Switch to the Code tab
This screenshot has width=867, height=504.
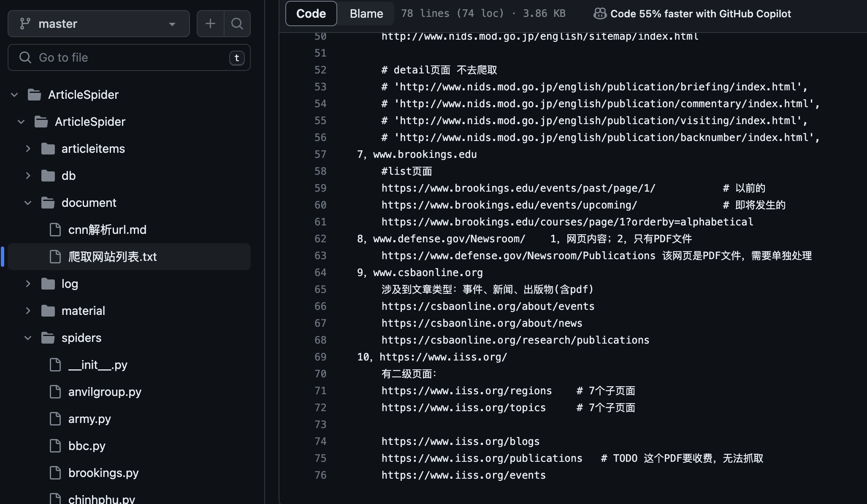coord(311,14)
